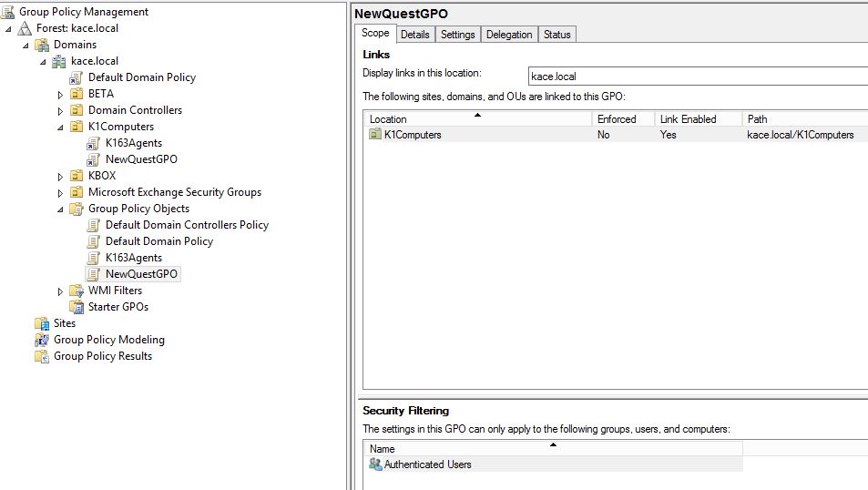Sort Security Filtering by Name header
Viewport: 868px width, 490px height.
(x=553, y=448)
